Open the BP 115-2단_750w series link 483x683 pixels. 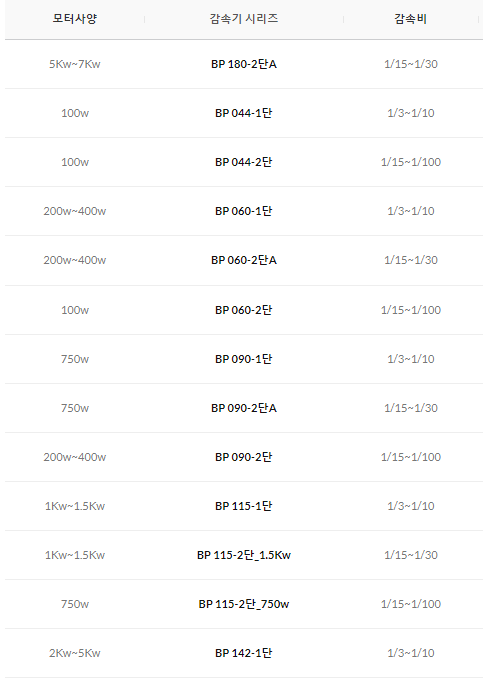[243, 604]
